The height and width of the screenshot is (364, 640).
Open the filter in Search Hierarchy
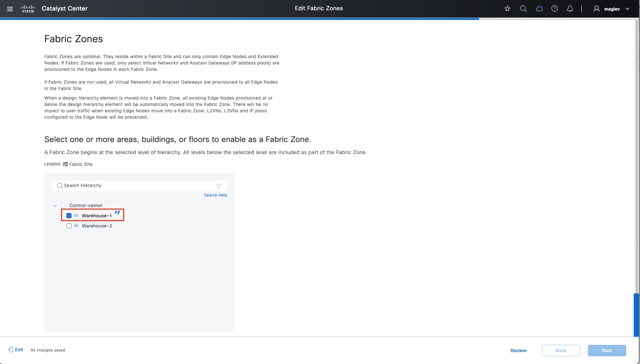(219, 186)
